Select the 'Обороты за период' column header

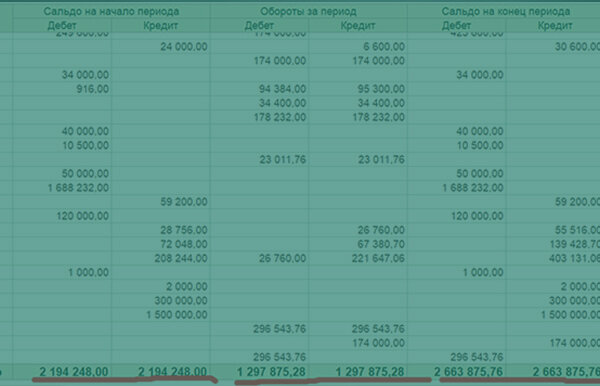tap(308, 11)
